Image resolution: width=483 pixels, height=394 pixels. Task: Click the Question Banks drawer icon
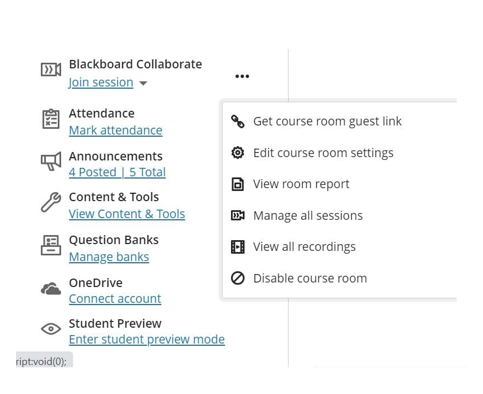tap(51, 245)
